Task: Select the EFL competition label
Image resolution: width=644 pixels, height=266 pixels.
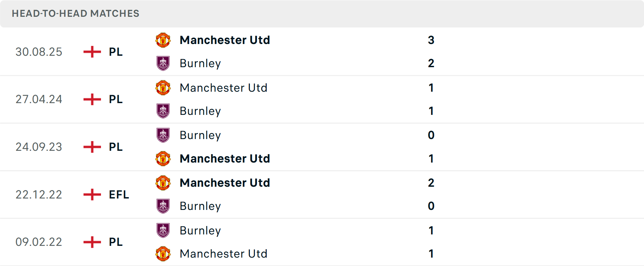Action: [119, 194]
